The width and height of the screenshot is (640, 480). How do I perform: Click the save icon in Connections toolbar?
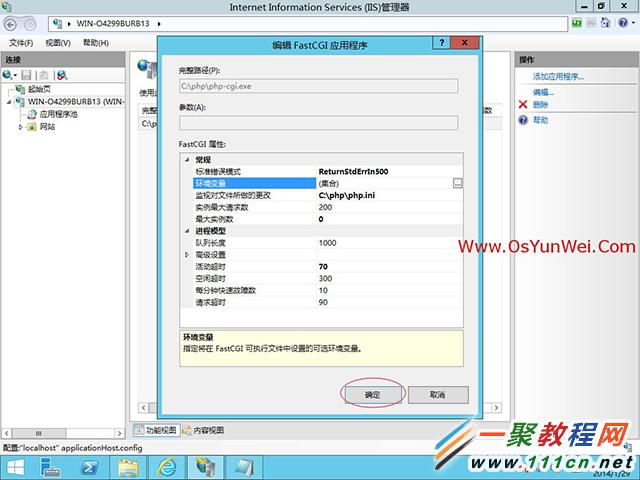(x=27, y=75)
